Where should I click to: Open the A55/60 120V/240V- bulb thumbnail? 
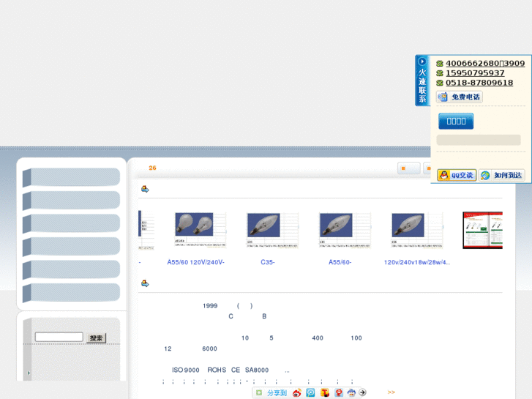201,230
